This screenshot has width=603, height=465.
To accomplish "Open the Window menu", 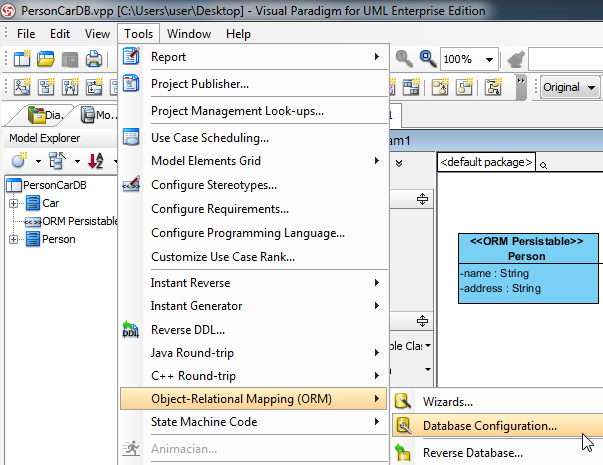I will click(189, 34).
